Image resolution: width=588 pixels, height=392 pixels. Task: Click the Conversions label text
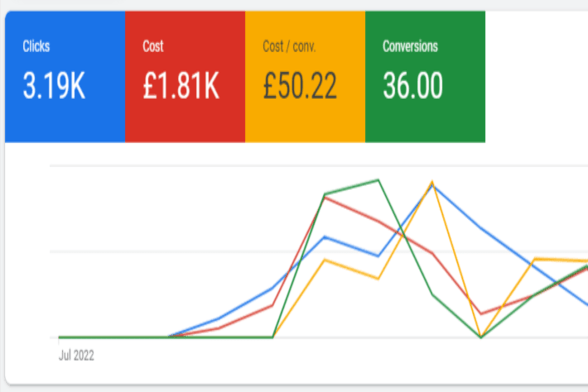point(410,46)
